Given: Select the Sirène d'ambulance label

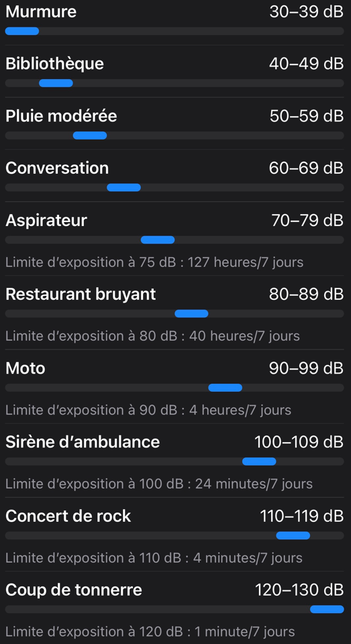Looking at the screenshot, I should coord(83,442).
